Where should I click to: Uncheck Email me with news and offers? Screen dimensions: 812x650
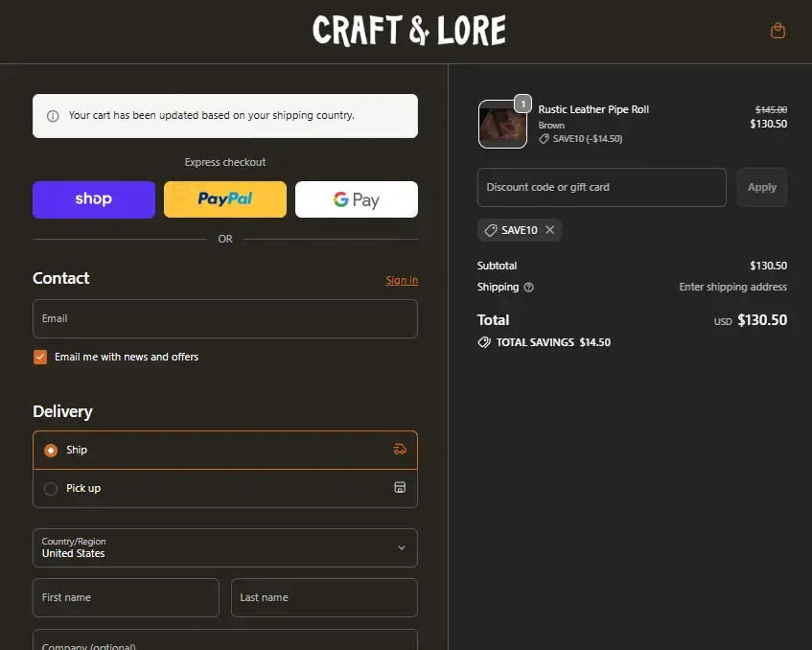pos(40,357)
